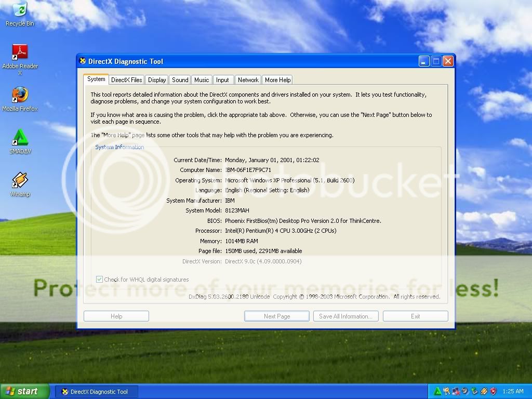The width and height of the screenshot is (532, 399).
Task: Switch to the Network tab
Action: [248, 80]
